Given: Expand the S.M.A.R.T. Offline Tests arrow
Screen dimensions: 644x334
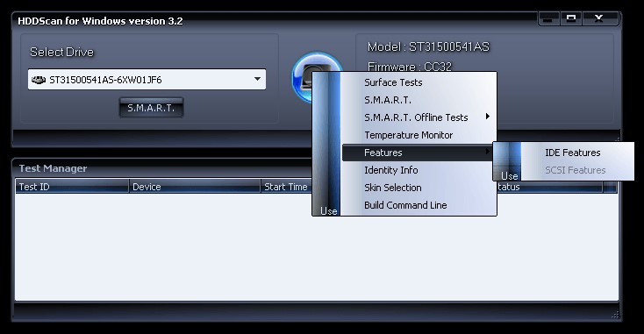Looking at the screenshot, I should [x=488, y=117].
